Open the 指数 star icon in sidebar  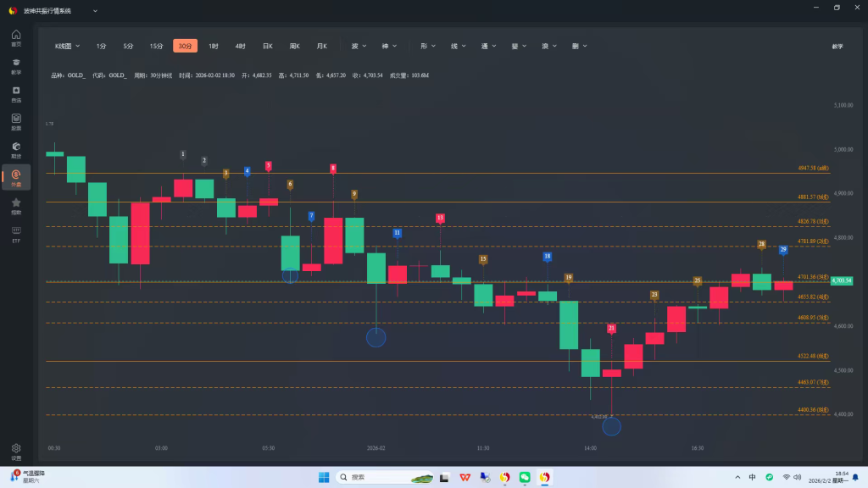(16, 205)
